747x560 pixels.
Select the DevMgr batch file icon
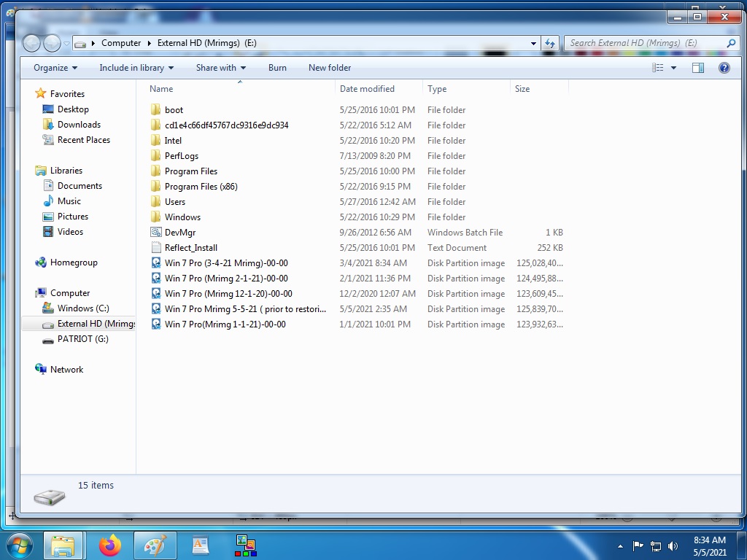(x=155, y=233)
